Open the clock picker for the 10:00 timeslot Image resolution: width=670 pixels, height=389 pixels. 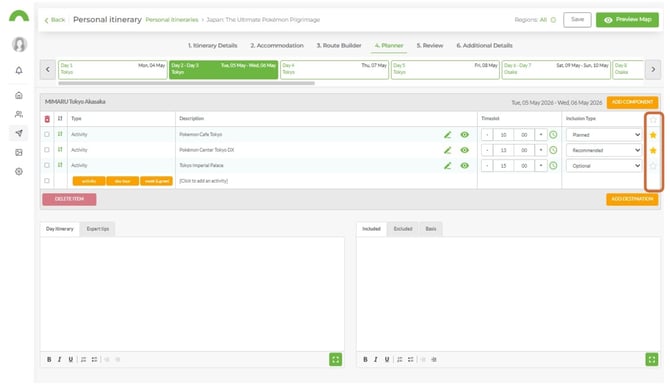(x=553, y=135)
